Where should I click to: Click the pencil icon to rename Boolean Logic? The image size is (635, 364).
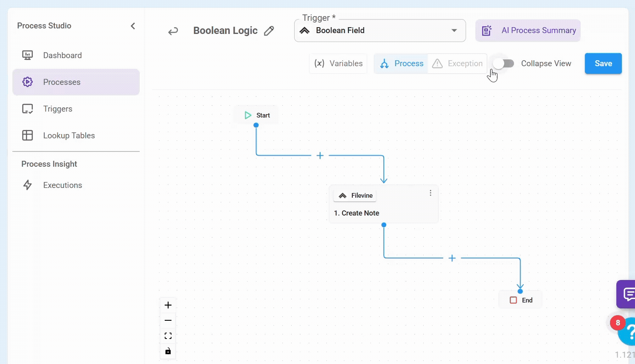(269, 31)
